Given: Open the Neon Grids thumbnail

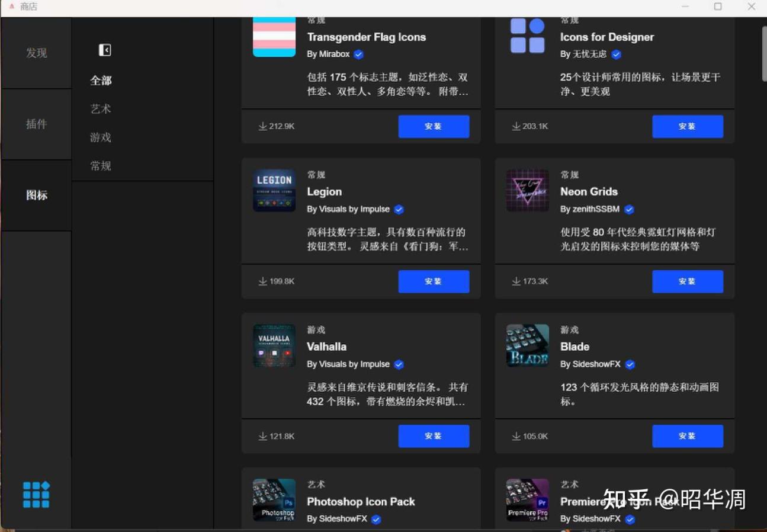Looking at the screenshot, I should pos(528,190).
